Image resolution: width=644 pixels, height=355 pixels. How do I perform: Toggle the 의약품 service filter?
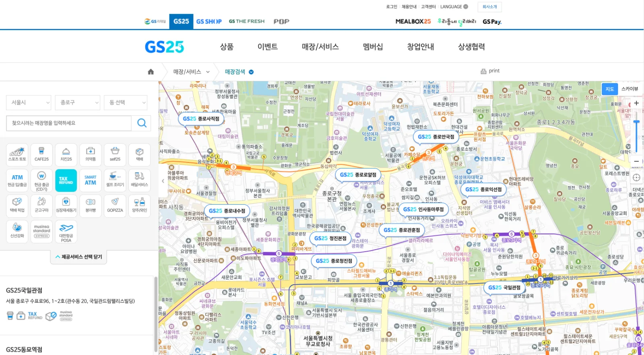pos(91,155)
